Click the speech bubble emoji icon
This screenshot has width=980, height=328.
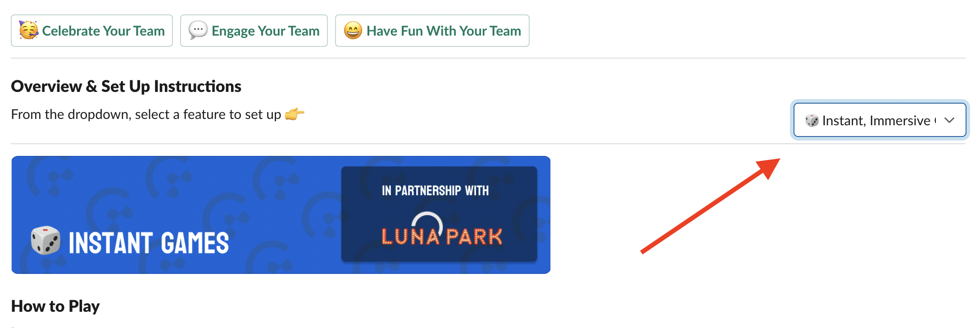click(x=198, y=30)
